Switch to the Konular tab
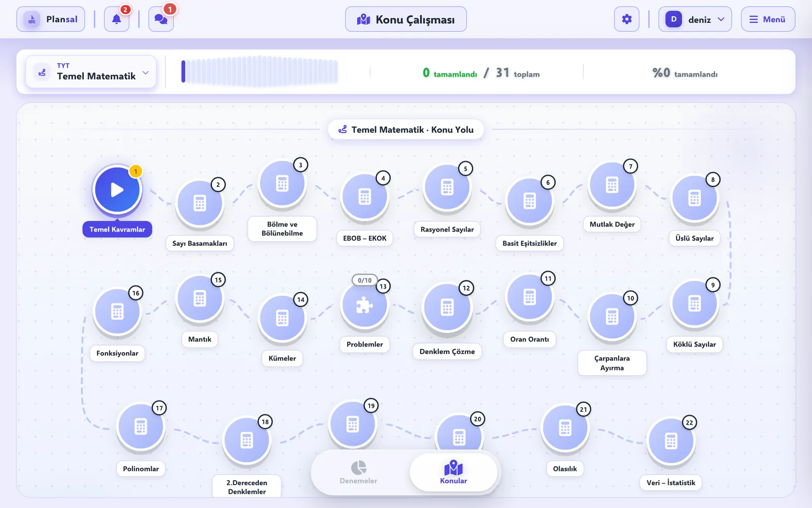 pos(453,473)
